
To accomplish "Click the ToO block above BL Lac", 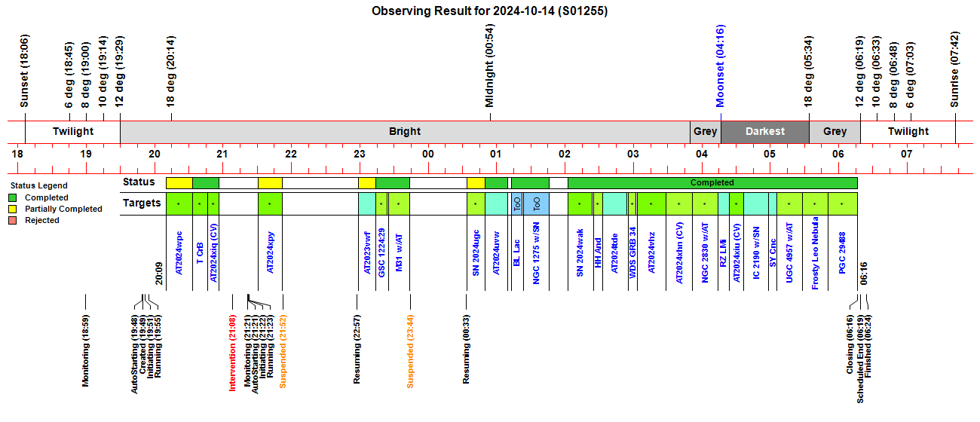I will [x=517, y=203].
